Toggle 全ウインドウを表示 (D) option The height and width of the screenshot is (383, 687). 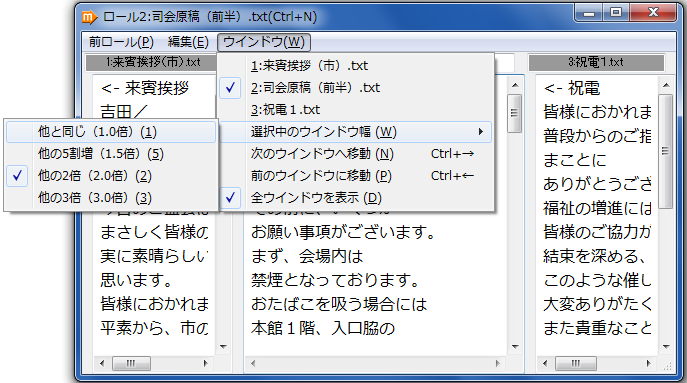[355, 198]
